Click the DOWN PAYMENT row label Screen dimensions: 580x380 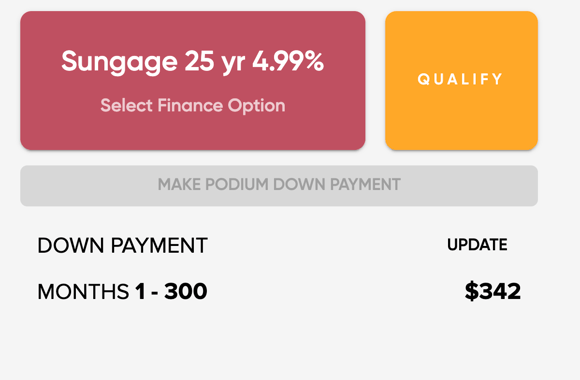(122, 245)
